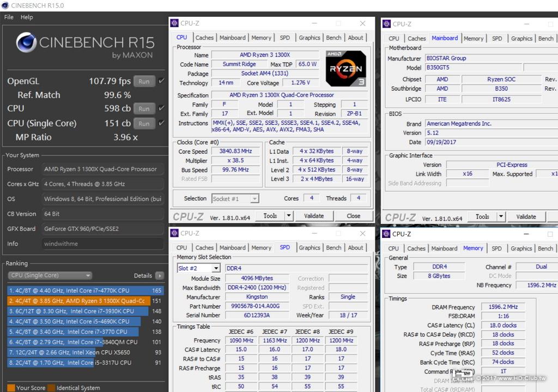The height and width of the screenshot is (392, 558).
Task: Click Close button in CPU tab window
Action: 353,216
